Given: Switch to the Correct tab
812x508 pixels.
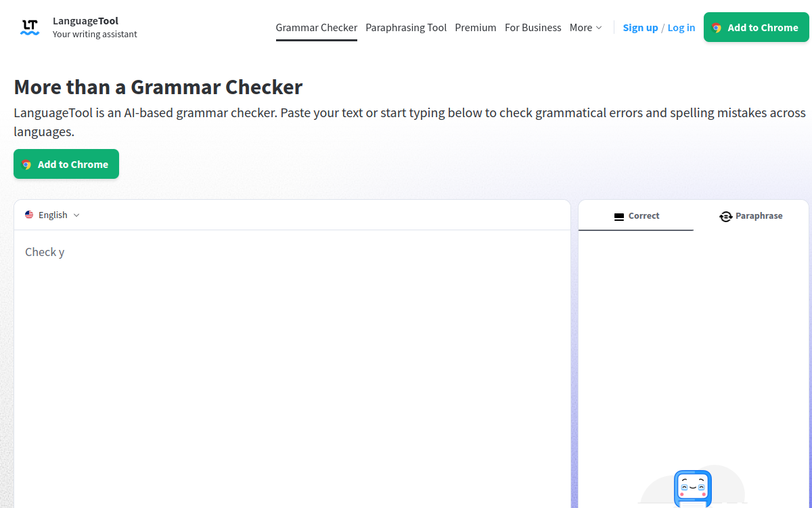Looking at the screenshot, I should click(x=636, y=216).
